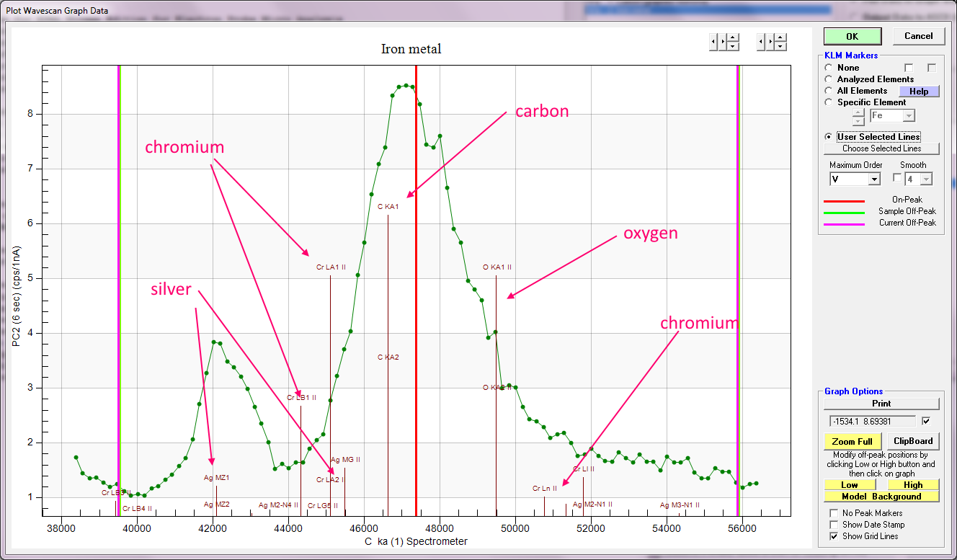Tick the Show Date Stamp checkbox
Image resolution: width=957 pixels, height=560 pixels.
pos(834,525)
